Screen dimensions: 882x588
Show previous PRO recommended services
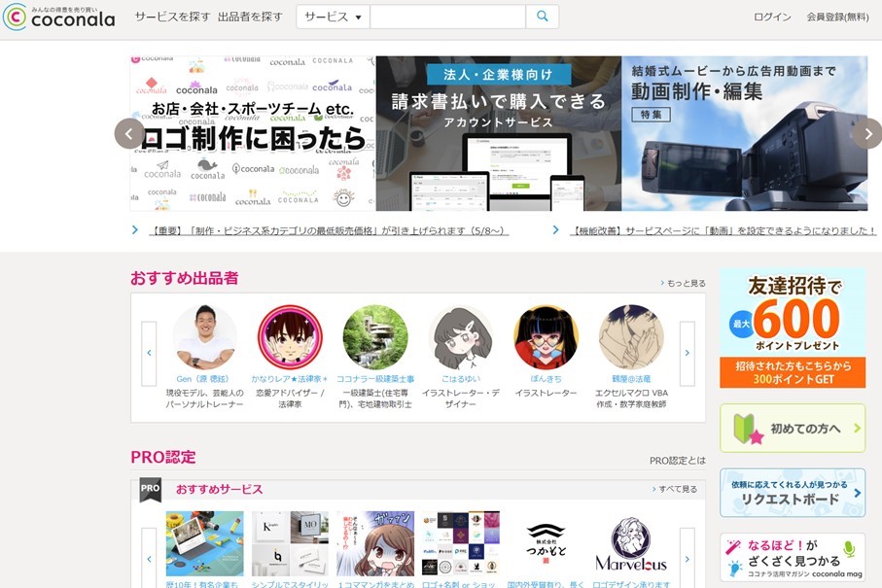click(149, 559)
